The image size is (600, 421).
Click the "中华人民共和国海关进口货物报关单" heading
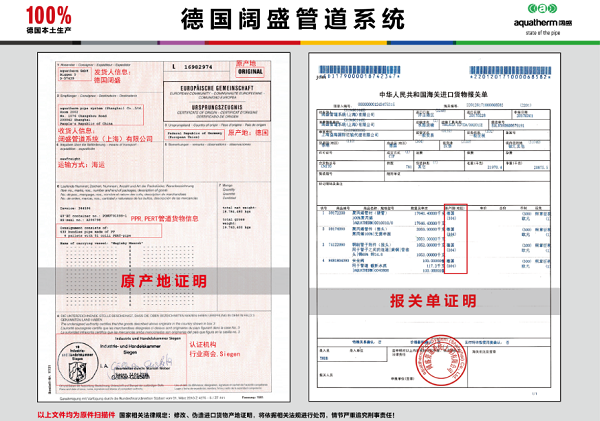click(x=434, y=95)
